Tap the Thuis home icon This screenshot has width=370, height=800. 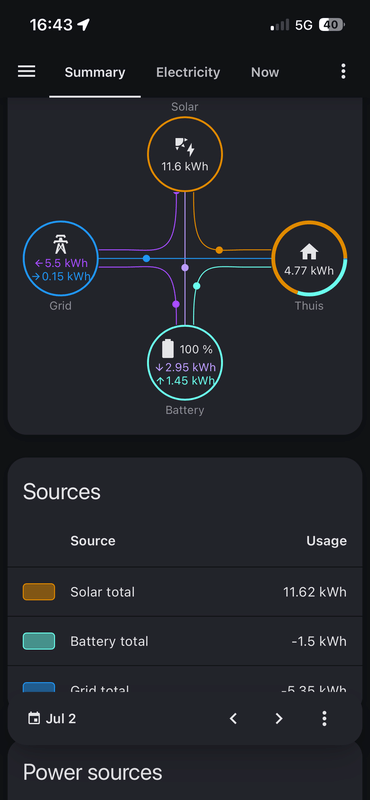click(x=309, y=251)
